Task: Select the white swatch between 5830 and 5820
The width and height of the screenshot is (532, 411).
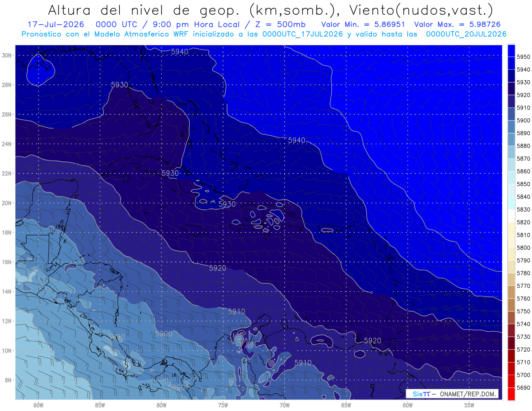Action: 511,216
